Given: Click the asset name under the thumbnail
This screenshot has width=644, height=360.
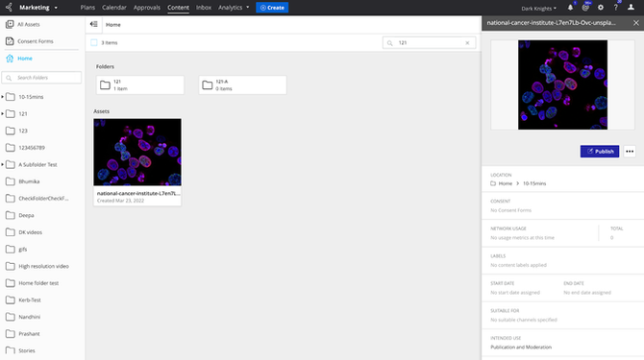Looking at the screenshot, I should click(x=138, y=193).
